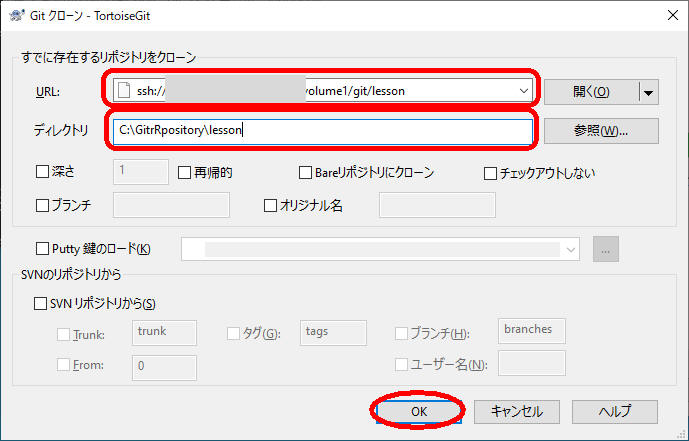Enable Putty 鍵のロード checkbox
Viewport: 689px width, 441px height.
(42, 249)
